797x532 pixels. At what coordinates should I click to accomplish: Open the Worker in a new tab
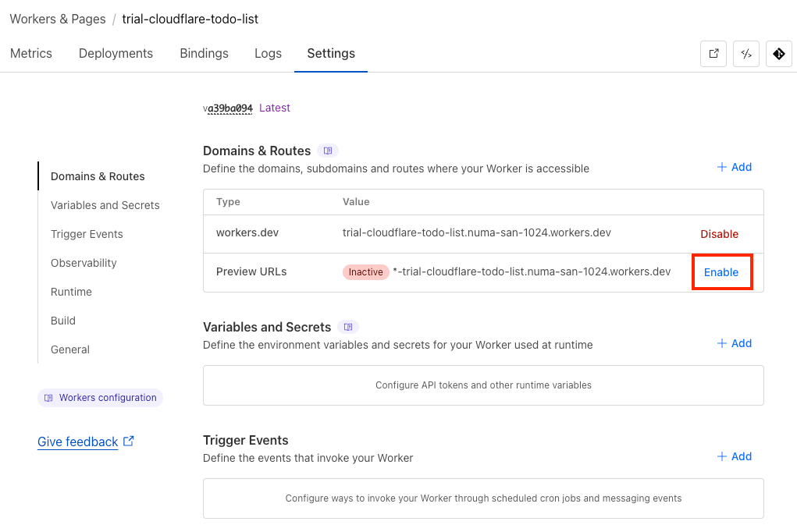713,54
